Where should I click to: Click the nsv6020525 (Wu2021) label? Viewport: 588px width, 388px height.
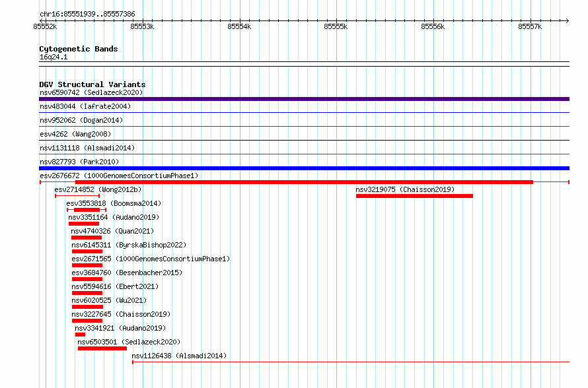[x=109, y=300]
